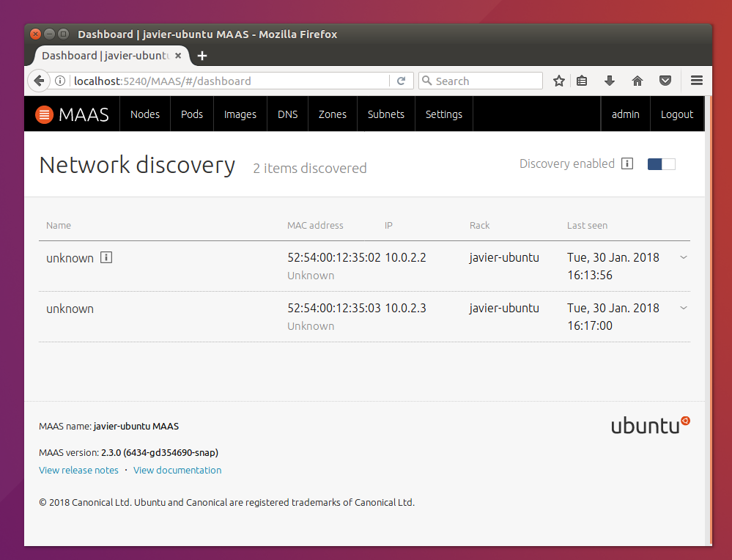Maximize the Firefox window
Screen dimensions: 732x560
point(64,34)
